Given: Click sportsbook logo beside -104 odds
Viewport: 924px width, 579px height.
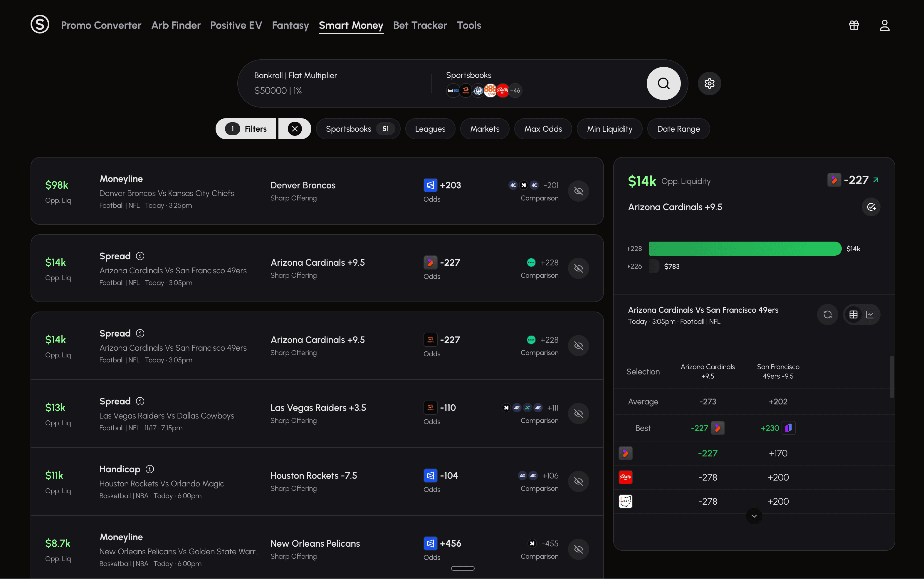Looking at the screenshot, I should point(430,475).
